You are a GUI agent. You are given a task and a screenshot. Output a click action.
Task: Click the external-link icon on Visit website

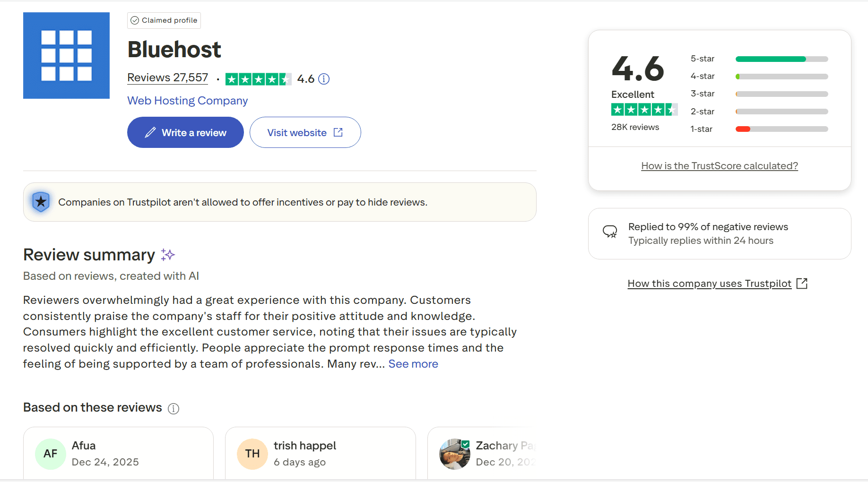tap(339, 132)
